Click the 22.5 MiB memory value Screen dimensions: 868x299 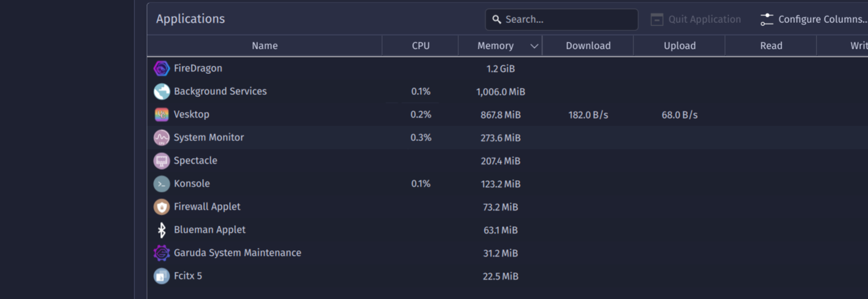(x=501, y=276)
